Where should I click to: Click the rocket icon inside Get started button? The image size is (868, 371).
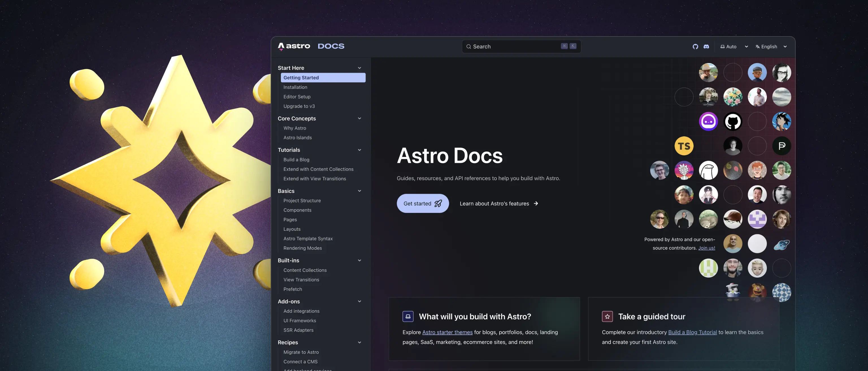pyautogui.click(x=438, y=203)
